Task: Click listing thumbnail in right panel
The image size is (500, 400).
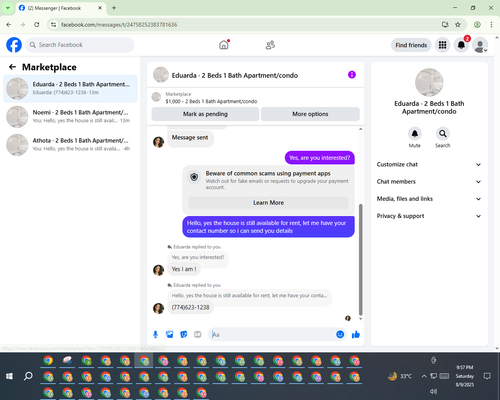Action: [429, 82]
